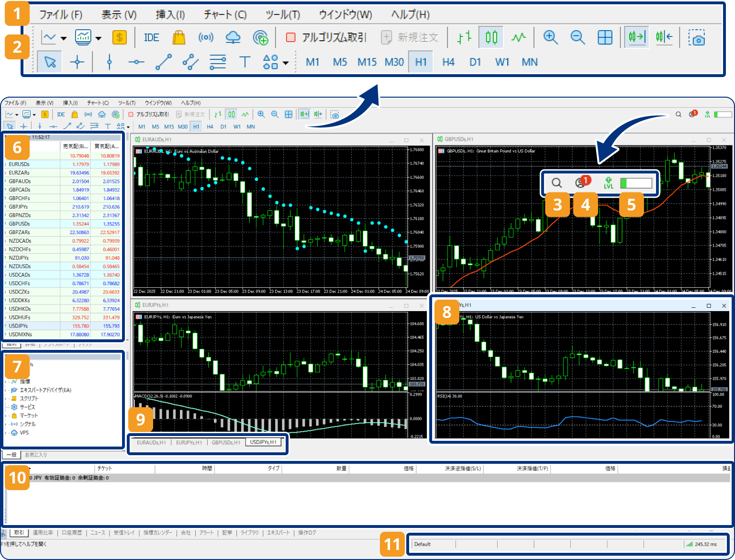Open the ツール(T) menu in the enlarged menu bar
This screenshot has height=560, width=735.
click(x=282, y=14)
